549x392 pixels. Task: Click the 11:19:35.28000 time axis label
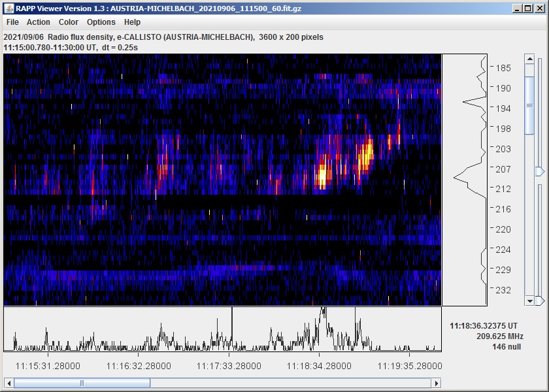pyautogui.click(x=410, y=366)
